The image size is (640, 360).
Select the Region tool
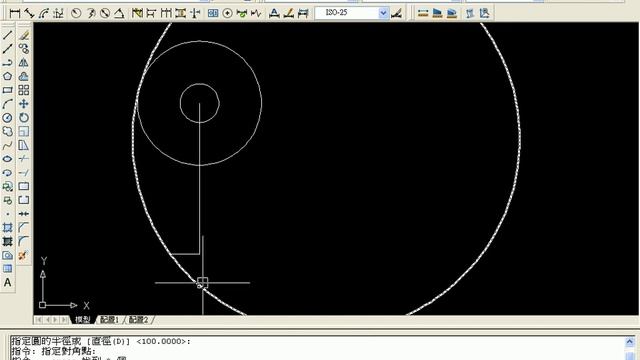[7, 256]
